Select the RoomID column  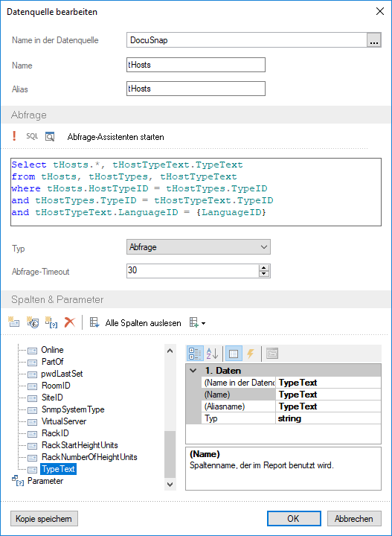click(56, 386)
